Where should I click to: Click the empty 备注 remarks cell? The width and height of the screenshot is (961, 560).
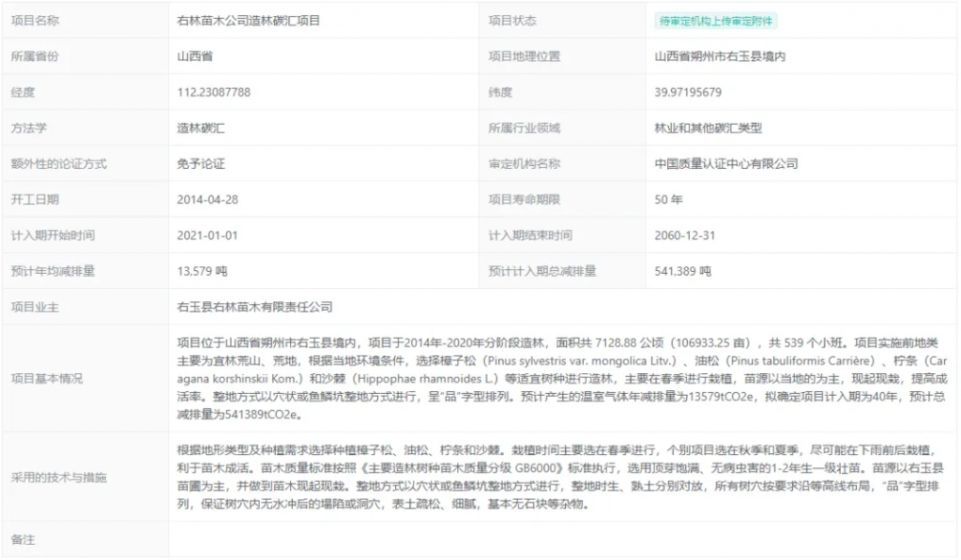pyautogui.click(x=562, y=540)
